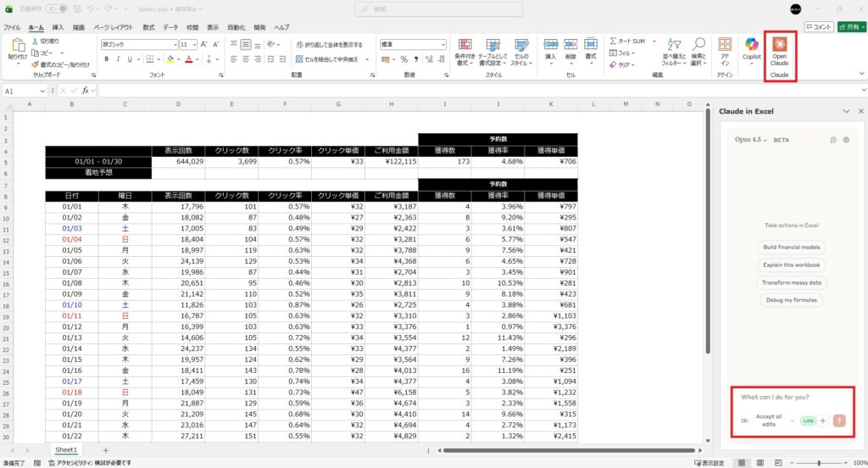Open the Accept all edits dropdown
Viewport: 868px width, 468px height.
pos(793,421)
